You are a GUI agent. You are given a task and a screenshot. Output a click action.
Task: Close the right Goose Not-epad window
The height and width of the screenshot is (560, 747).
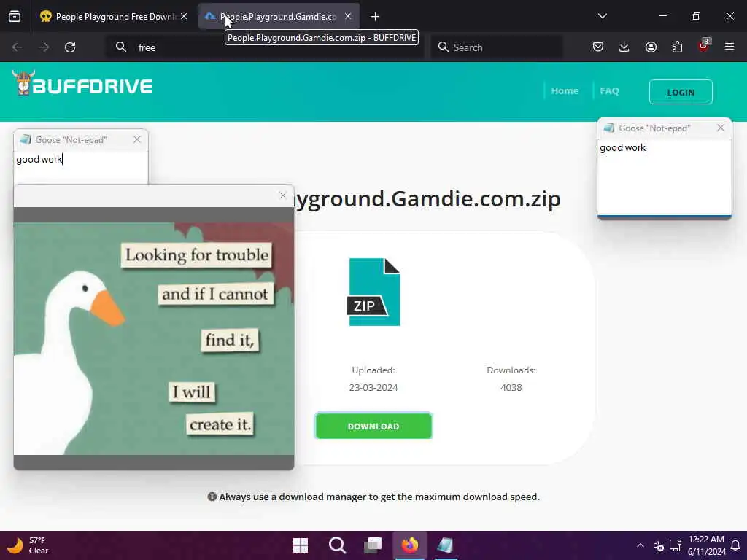(x=720, y=128)
